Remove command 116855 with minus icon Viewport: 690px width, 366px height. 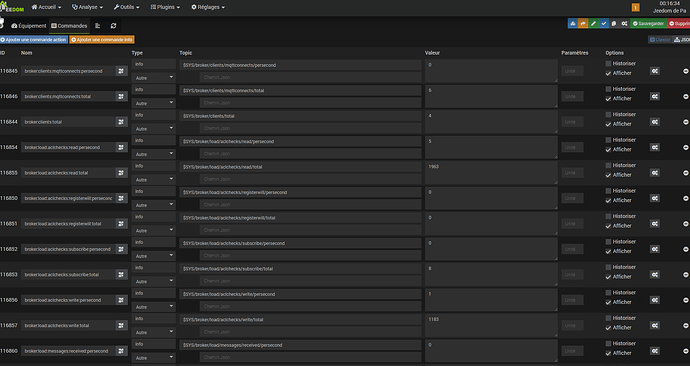(686, 173)
